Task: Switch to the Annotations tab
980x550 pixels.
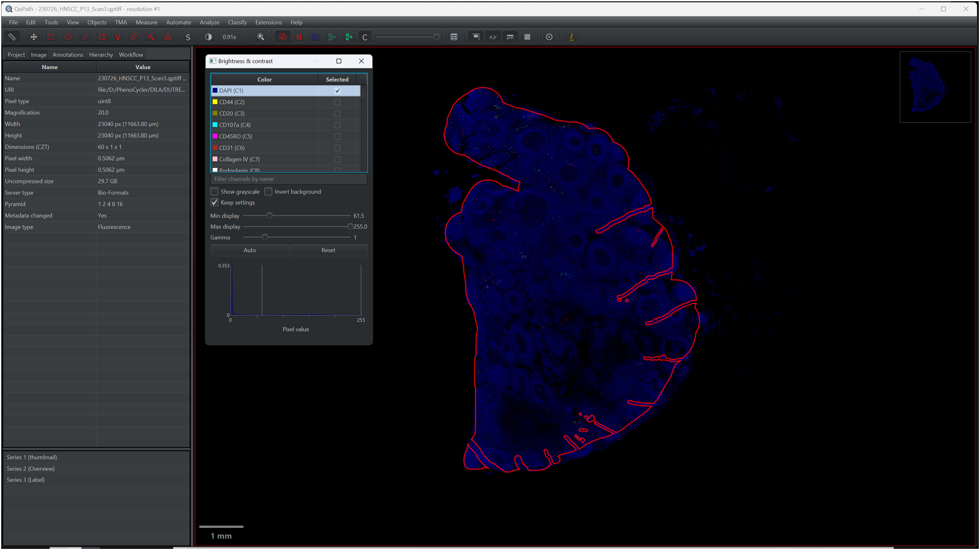Action: [x=68, y=55]
